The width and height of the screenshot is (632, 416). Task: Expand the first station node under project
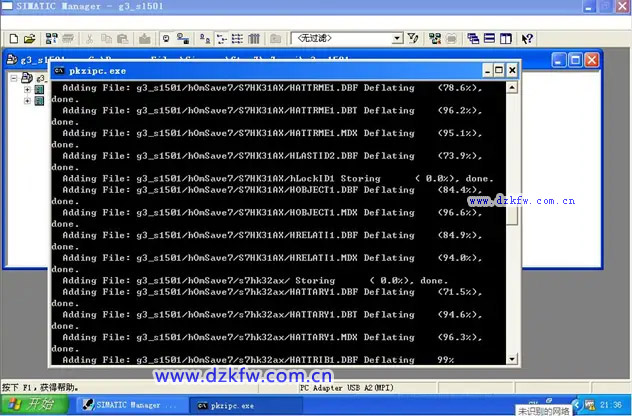27,89
